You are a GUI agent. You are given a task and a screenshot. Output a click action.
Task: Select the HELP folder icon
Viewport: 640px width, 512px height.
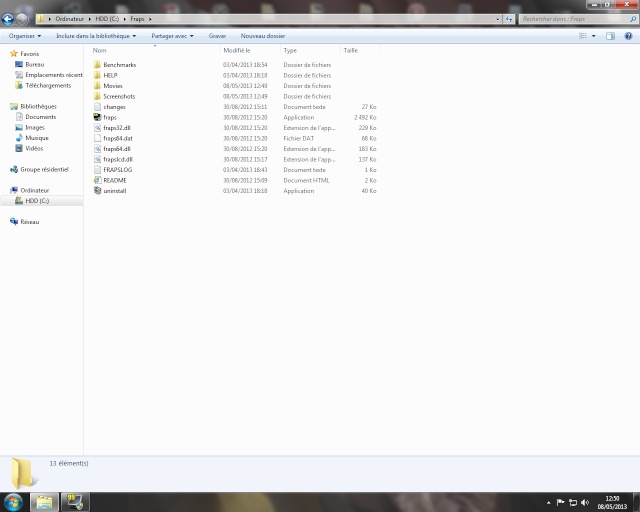97,75
